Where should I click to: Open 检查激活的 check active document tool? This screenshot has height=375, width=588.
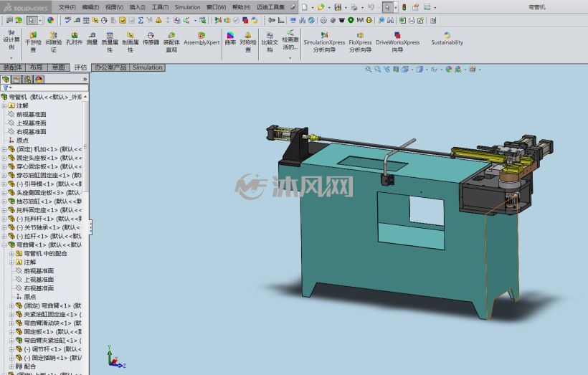[290, 39]
